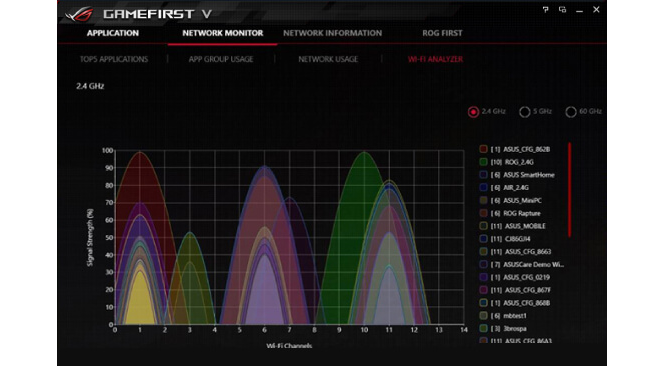Click the ROG logo icon
Screen dimensions: 664x366
[80, 14]
